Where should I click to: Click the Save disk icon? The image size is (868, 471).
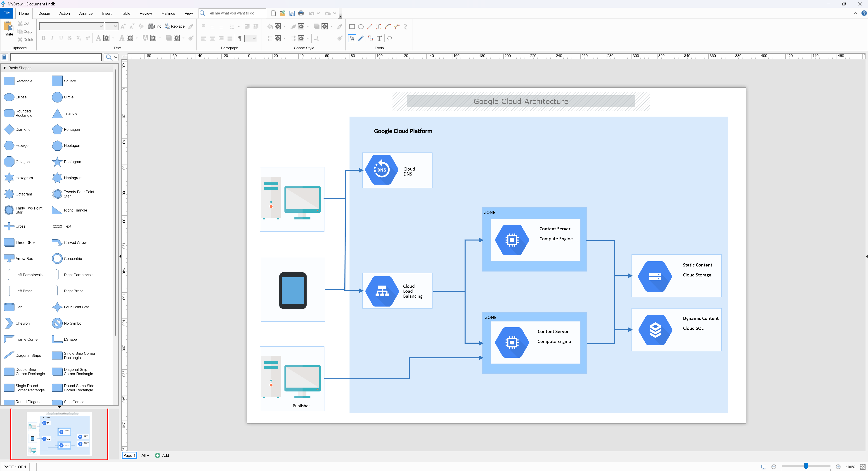pos(292,14)
